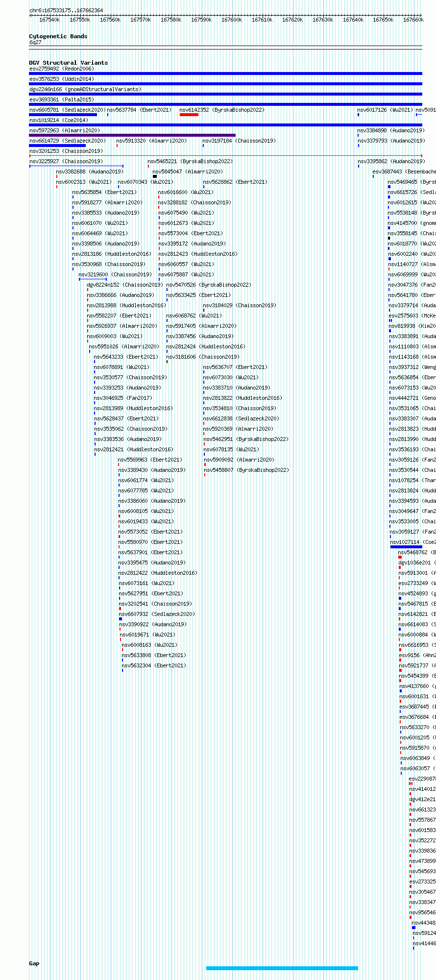Open nsv5632304 (Ebert2021) variant label

coord(154,665)
